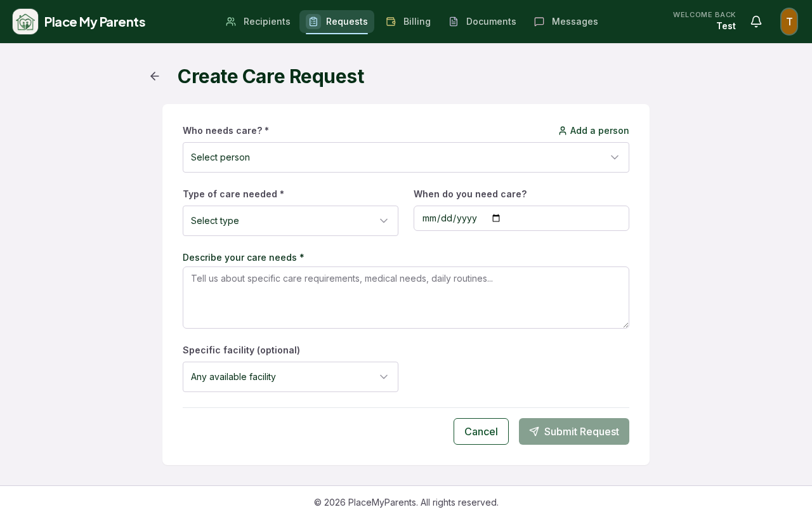Screen dimensions: 812x519
Task: Go back using the left arrow icon
Action: pos(155,76)
